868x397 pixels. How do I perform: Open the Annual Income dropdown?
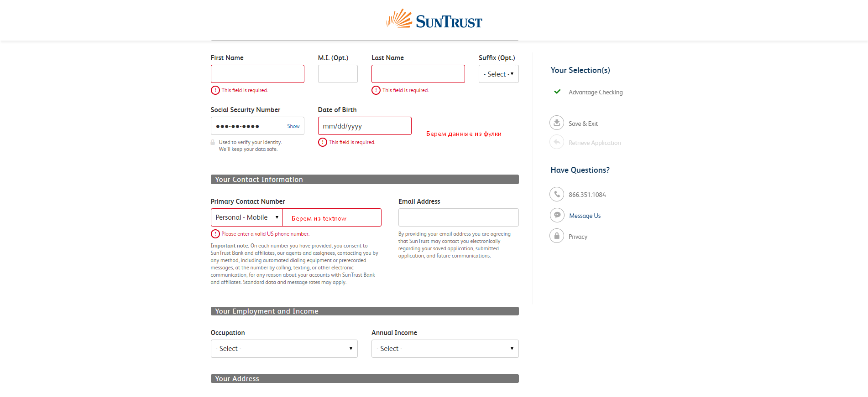445,349
